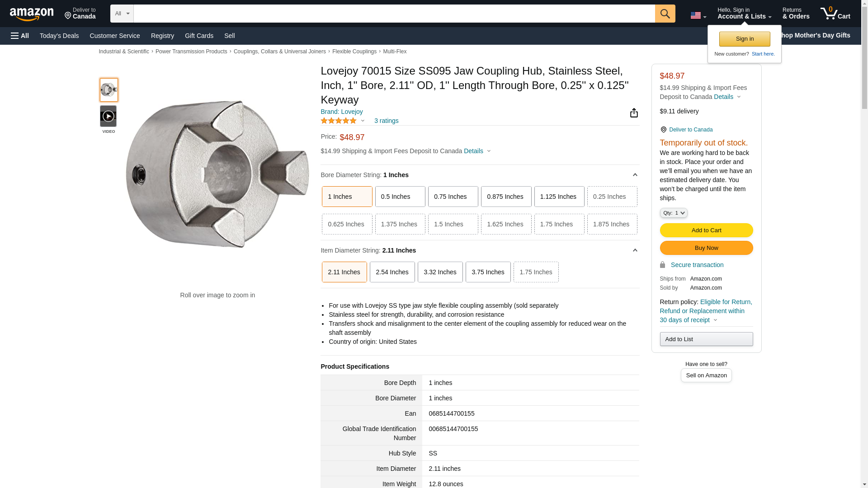Click the search magnifier button
This screenshot has height=488, width=868.
click(x=665, y=14)
